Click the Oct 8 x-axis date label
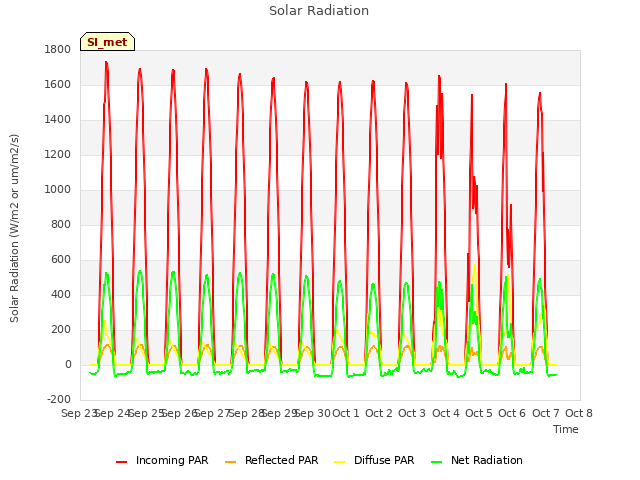 click(579, 413)
